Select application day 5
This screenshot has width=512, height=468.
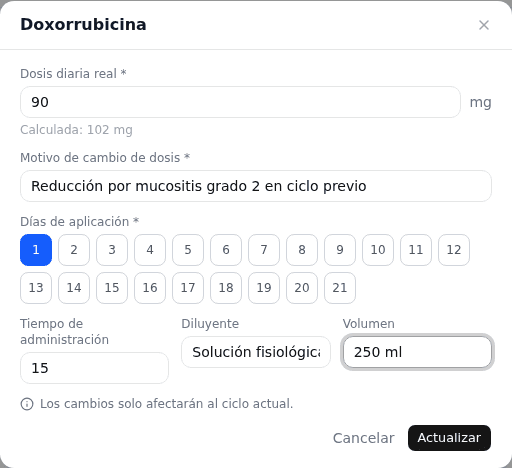188,250
